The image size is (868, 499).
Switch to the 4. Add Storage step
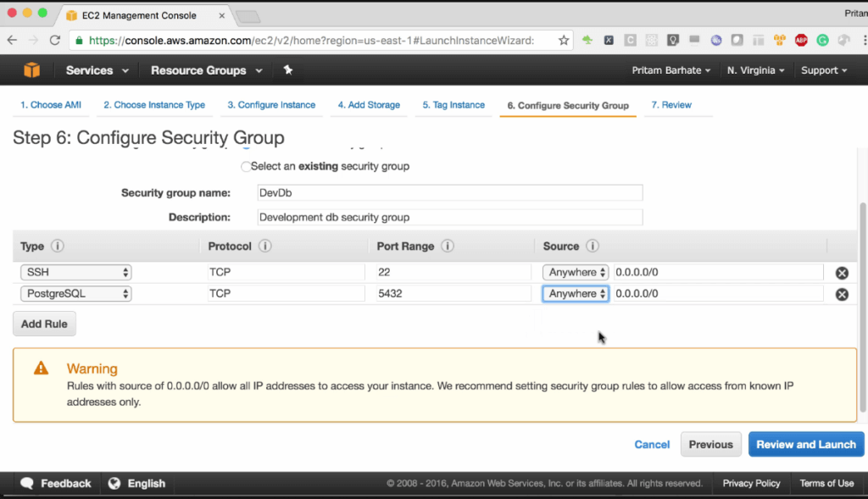368,104
